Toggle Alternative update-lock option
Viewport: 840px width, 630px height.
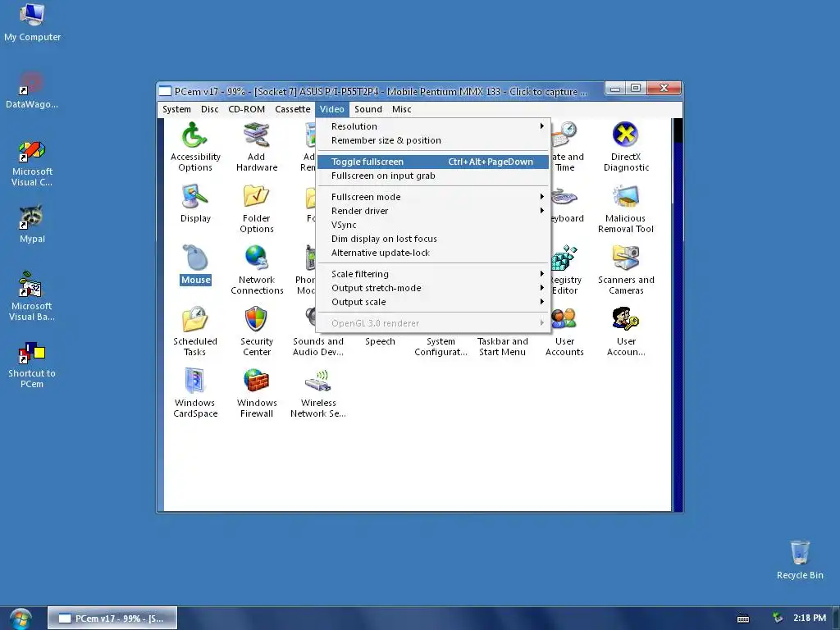(433, 253)
